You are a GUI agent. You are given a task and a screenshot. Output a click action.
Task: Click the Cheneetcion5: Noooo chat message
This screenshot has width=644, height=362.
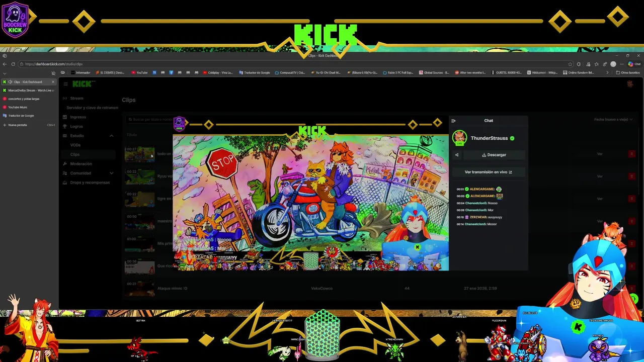click(x=477, y=203)
